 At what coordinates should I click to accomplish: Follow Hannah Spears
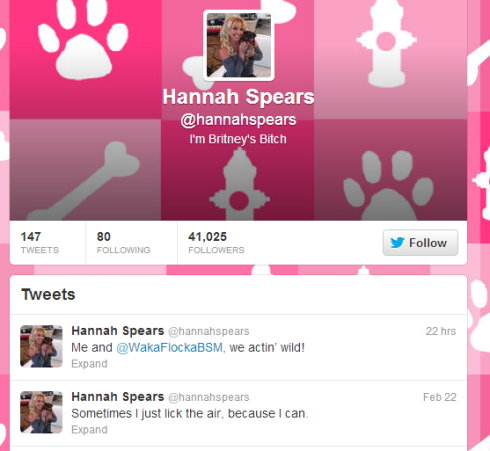point(420,243)
